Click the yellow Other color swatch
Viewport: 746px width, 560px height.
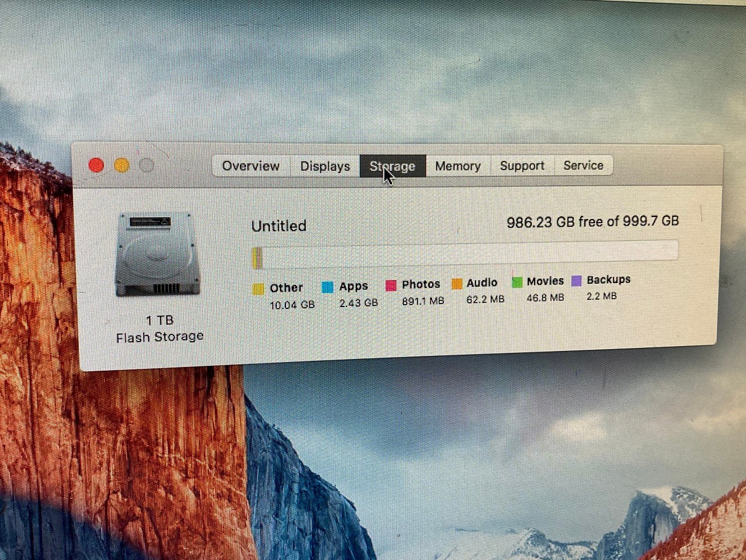(259, 289)
